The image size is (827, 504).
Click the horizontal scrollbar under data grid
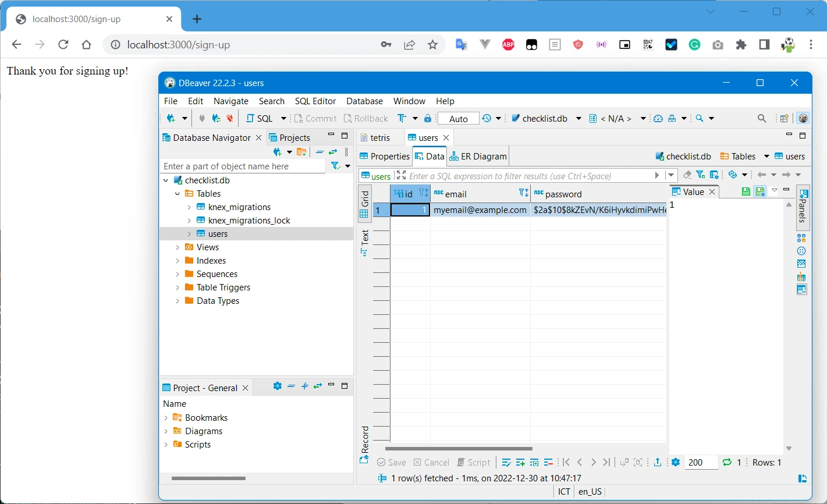[x=459, y=449]
